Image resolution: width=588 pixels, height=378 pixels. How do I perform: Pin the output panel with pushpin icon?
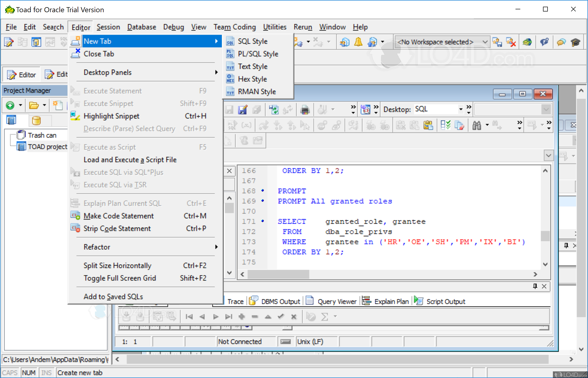click(535, 286)
